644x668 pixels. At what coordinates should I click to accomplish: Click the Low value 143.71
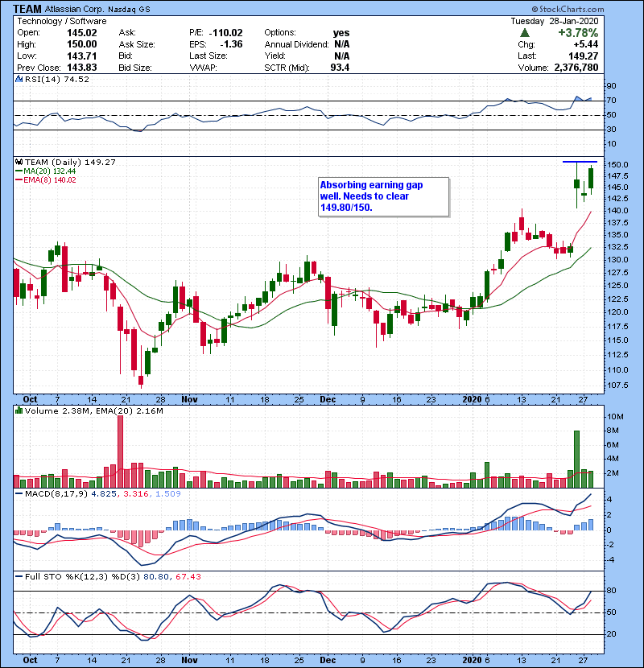82,56
